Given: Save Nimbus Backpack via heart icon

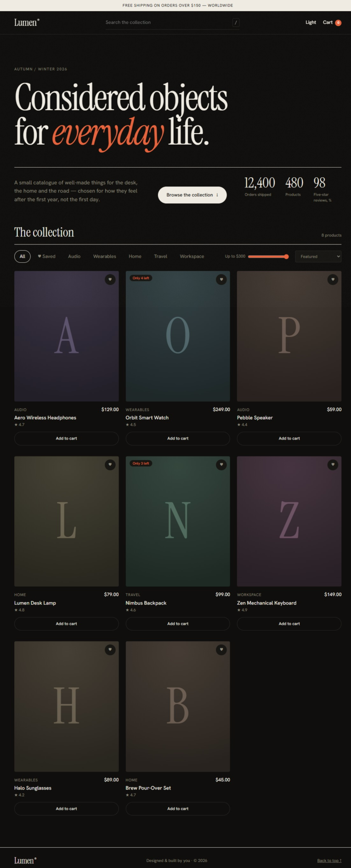Looking at the screenshot, I should coord(221,464).
